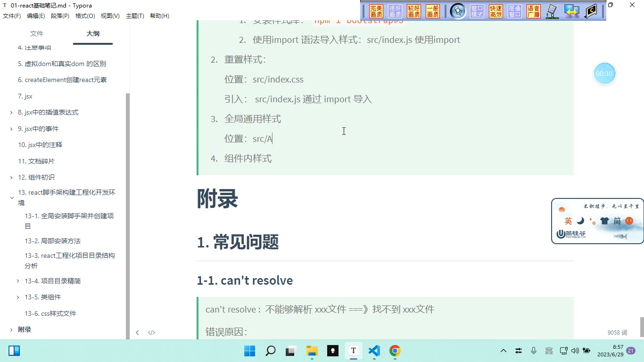Click the 9058 词 word count

pos(617,332)
